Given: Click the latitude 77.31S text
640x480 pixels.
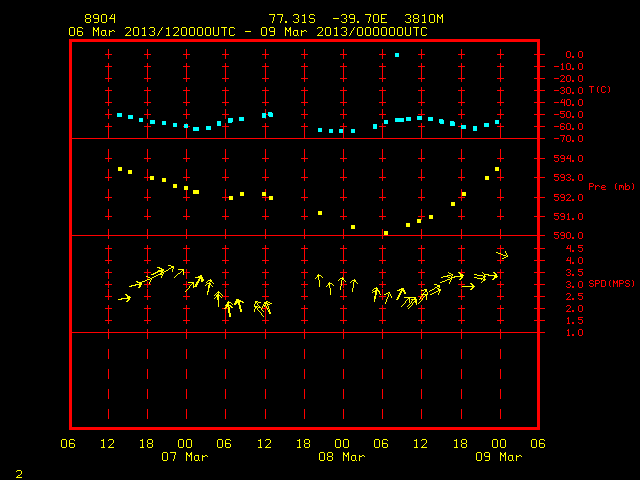Looking at the screenshot, I should pos(292,19).
